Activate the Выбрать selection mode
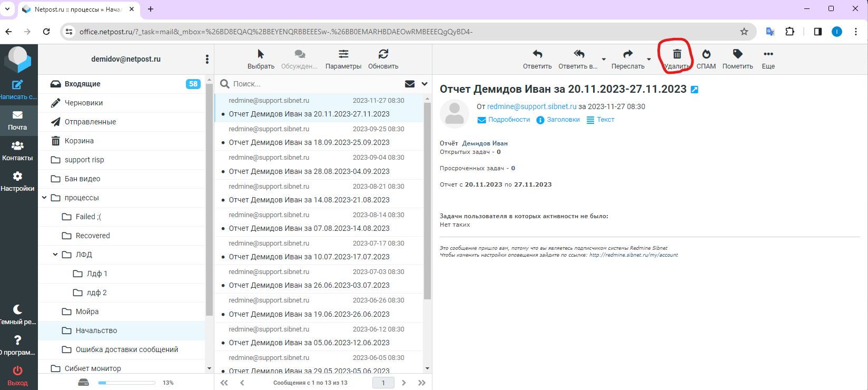This screenshot has height=390, width=868. tap(261, 54)
